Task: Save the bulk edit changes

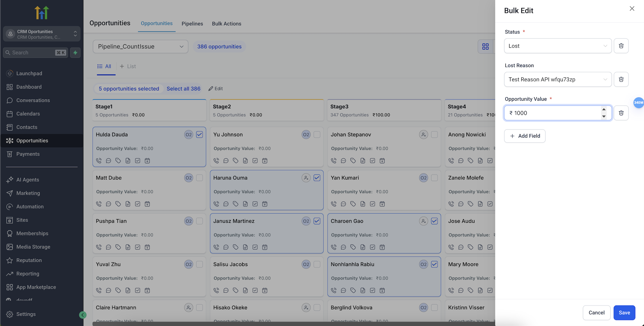Action: tap(624, 313)
